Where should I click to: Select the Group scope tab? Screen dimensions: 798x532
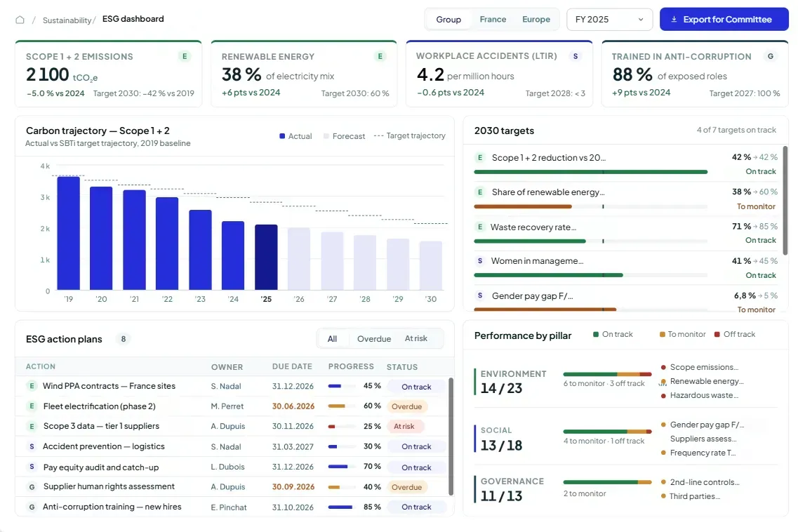point(448,20)
